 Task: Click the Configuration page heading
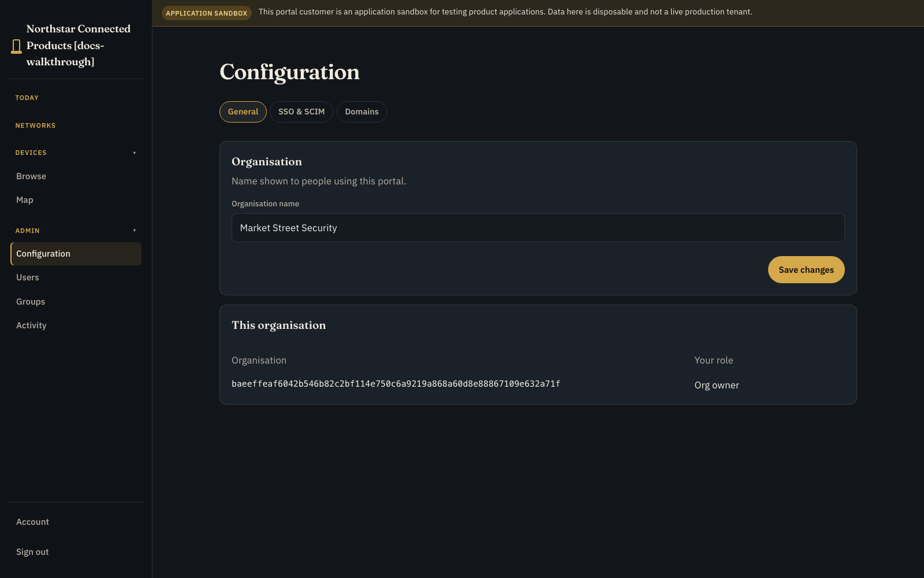tap(289, 72)
